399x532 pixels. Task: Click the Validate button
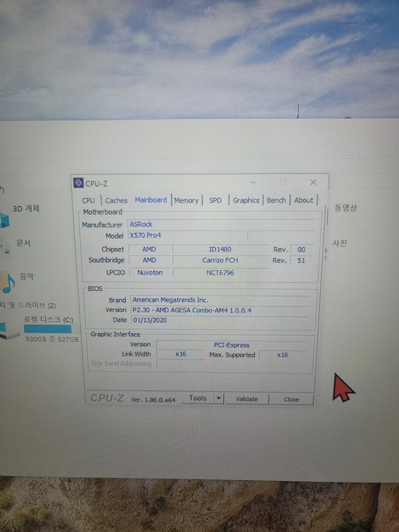point(247,399)
